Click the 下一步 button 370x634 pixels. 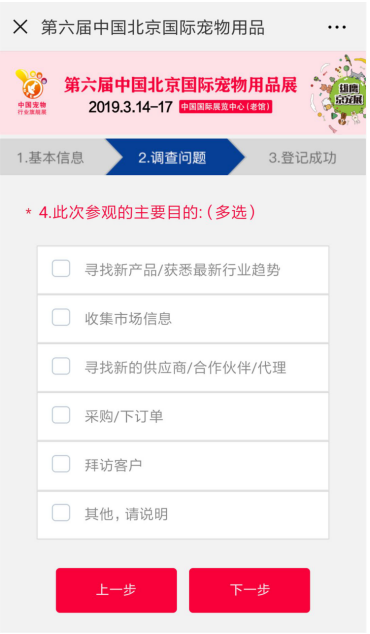click(249, 590)
